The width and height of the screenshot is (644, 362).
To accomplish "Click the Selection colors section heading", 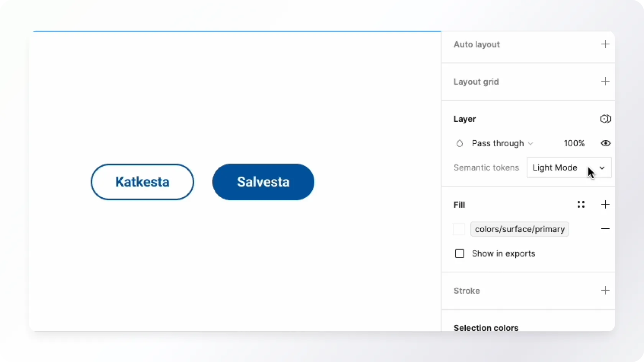I will 486,328.
